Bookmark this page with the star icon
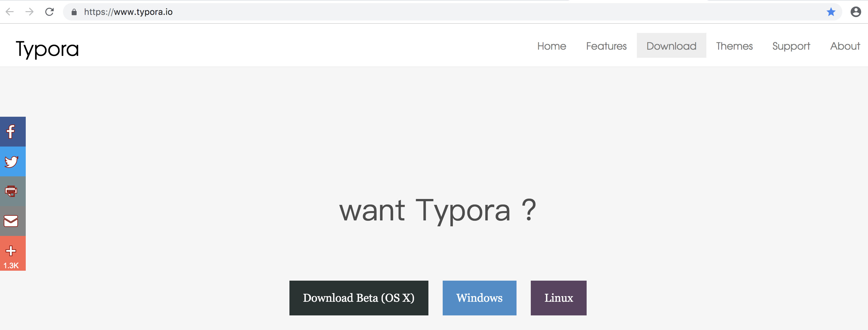 point(831,12)
